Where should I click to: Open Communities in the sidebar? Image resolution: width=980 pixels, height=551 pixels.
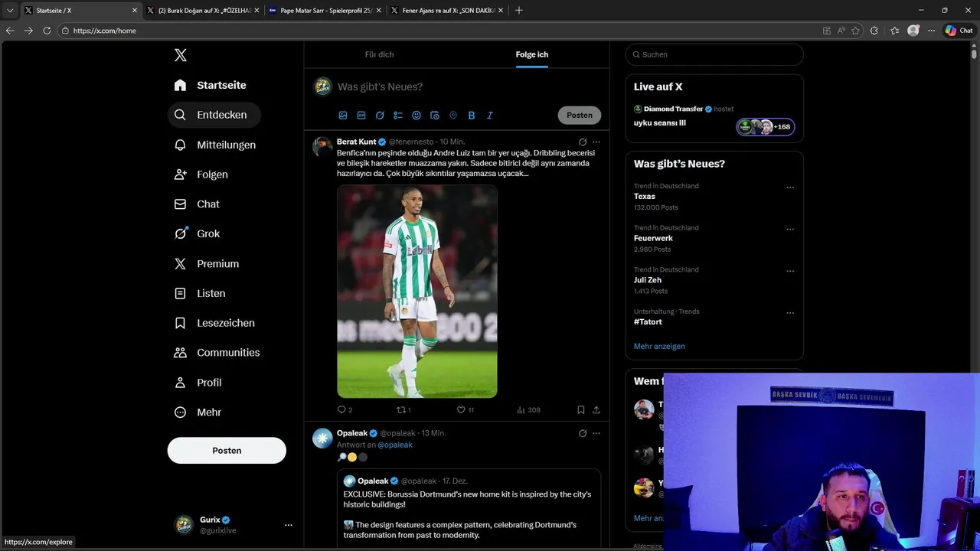pos(217,353)
